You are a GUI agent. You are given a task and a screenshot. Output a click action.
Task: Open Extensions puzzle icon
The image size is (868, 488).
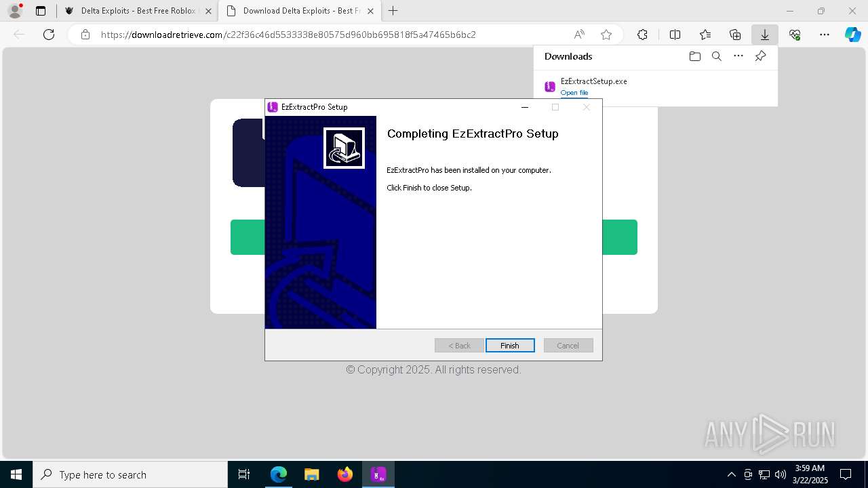coord(642,35)
